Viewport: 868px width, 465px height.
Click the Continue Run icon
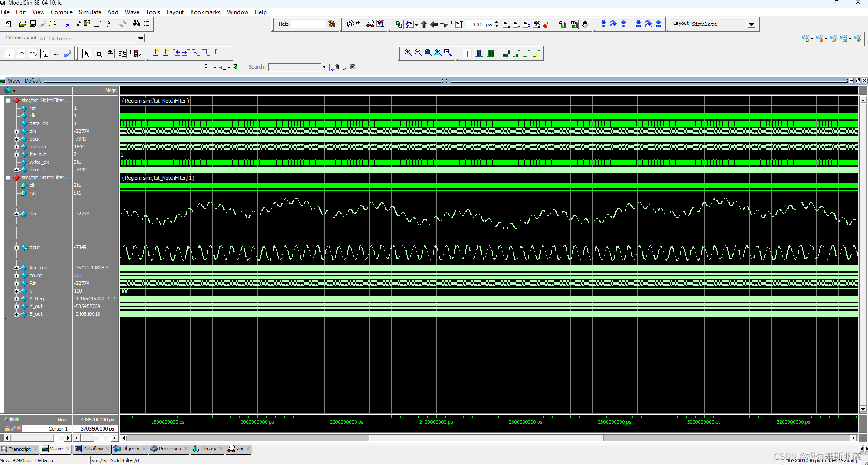[x=517, y=24]
